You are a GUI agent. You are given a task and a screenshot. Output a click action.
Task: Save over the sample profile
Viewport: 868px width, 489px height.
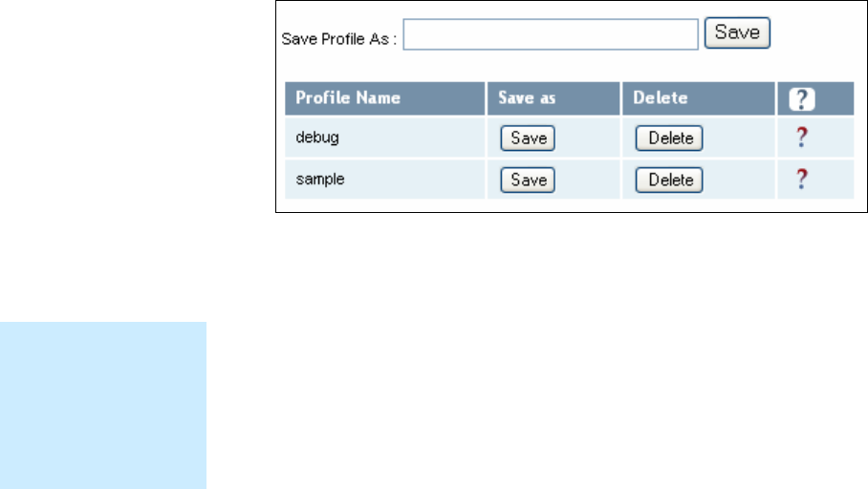[528, 180]
